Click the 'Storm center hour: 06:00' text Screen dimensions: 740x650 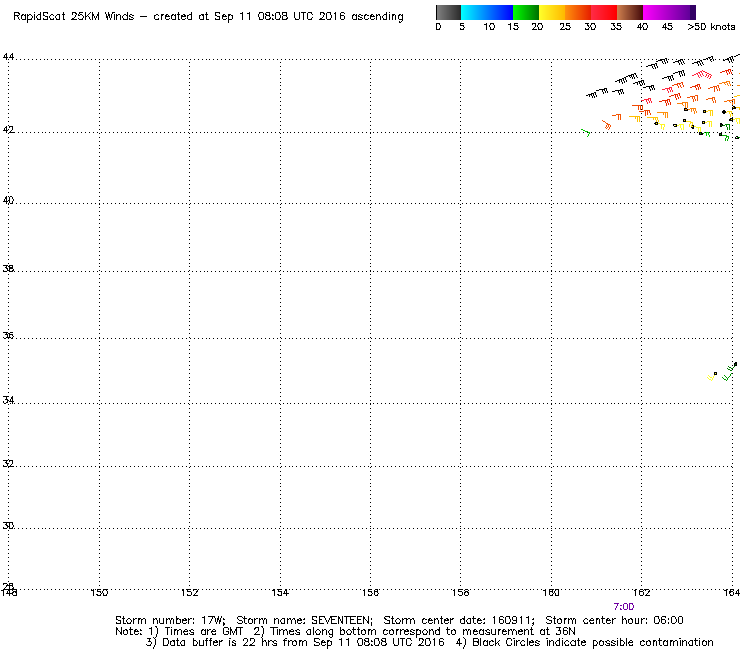[614, 620]
